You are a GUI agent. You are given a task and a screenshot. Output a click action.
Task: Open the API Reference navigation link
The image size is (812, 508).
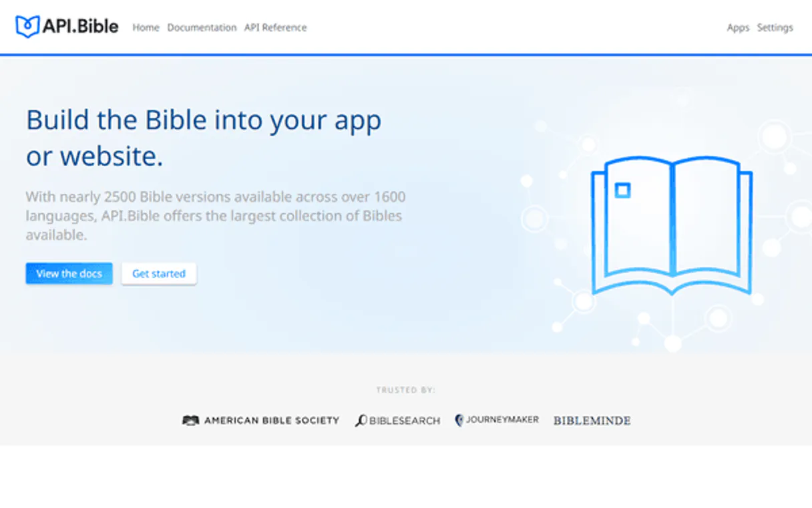tap(275, 27)
